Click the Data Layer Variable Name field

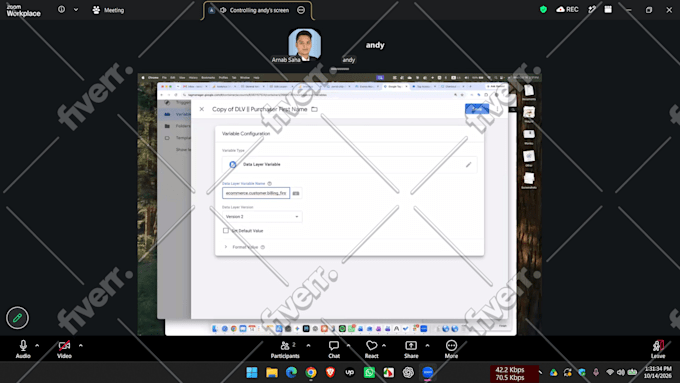256,193
